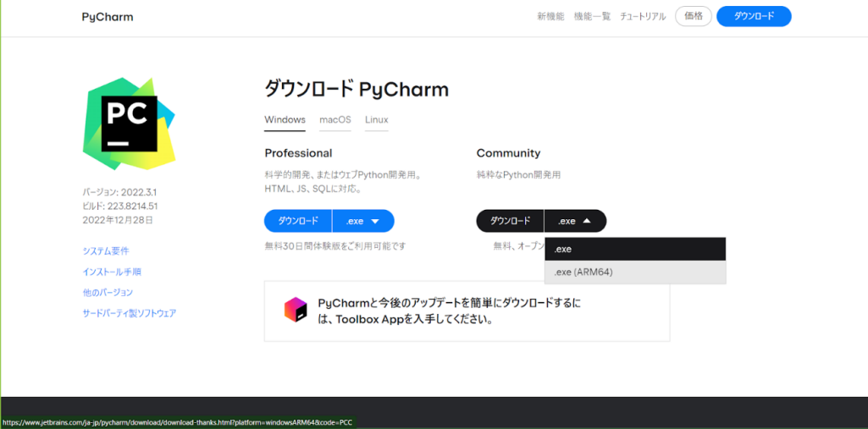Image resolution: width=868 pixels, height=429 pixels.
Task: Click the 価格 outlined button
Action: [693, 17]
